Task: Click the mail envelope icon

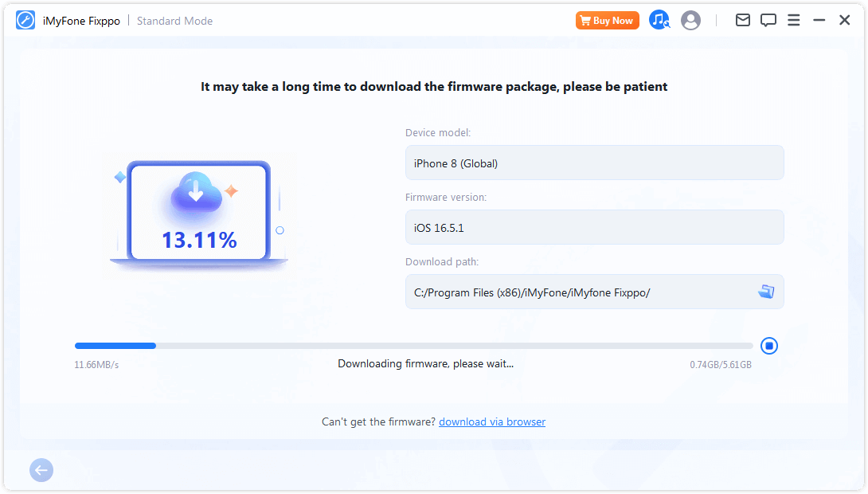Action: pos(742,21)
